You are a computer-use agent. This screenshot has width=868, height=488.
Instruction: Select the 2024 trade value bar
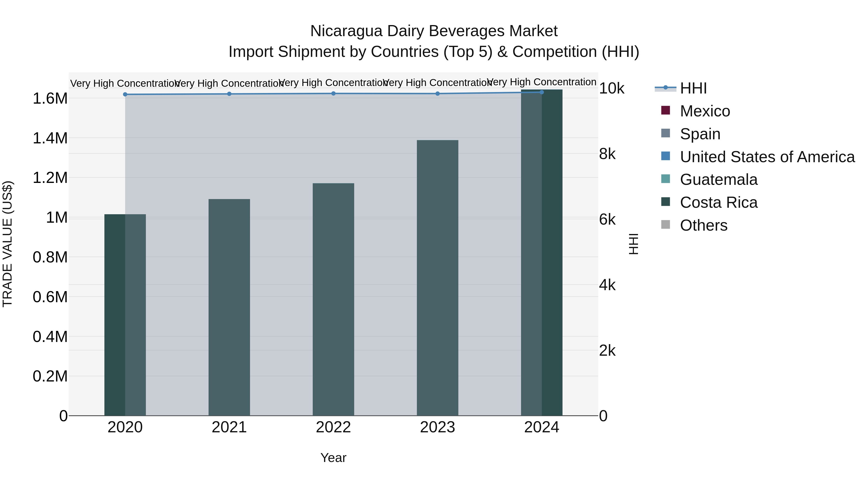pos(542,253)
